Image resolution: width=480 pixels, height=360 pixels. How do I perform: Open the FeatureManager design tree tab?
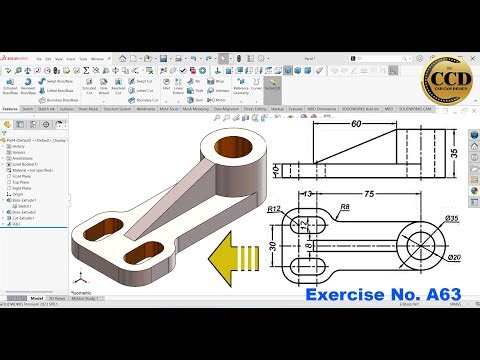click(x=7, y=125)
